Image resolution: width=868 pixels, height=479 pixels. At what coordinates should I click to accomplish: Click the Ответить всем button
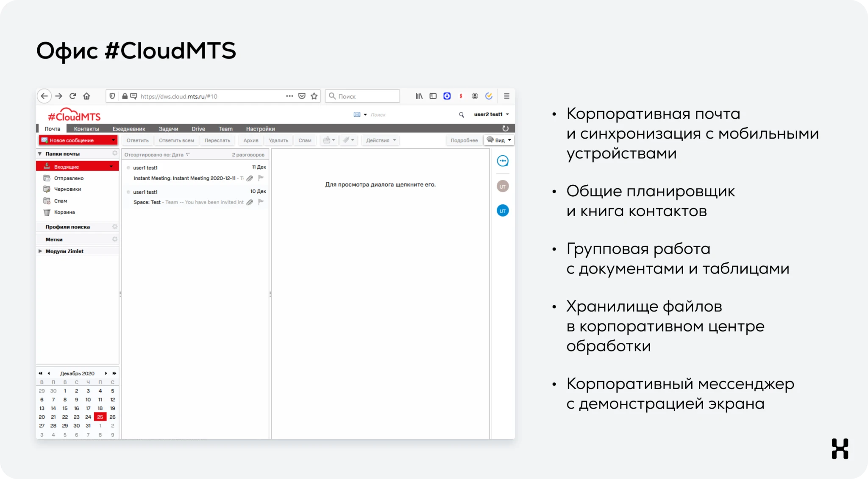pos(176,140)
